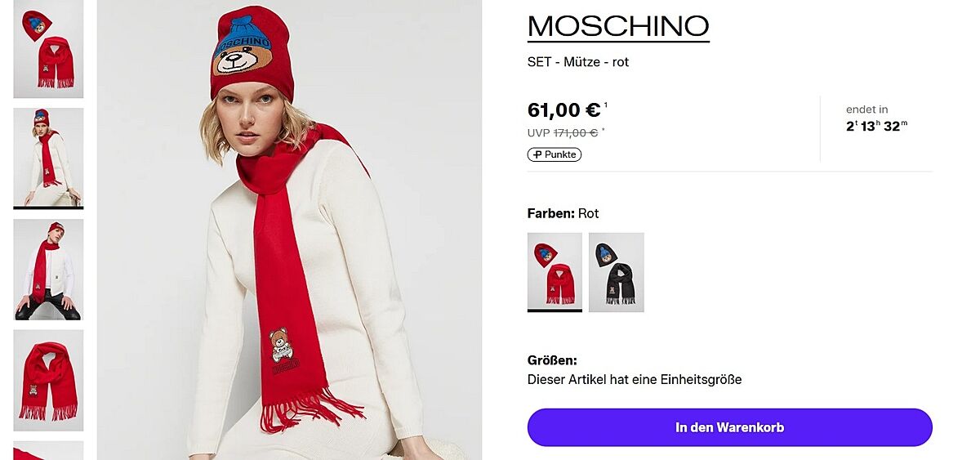Image resolution: width=980 pixels, height=460 pixels.
Task: Add item with In den Warenkorb button
Action: coord(729,427)
